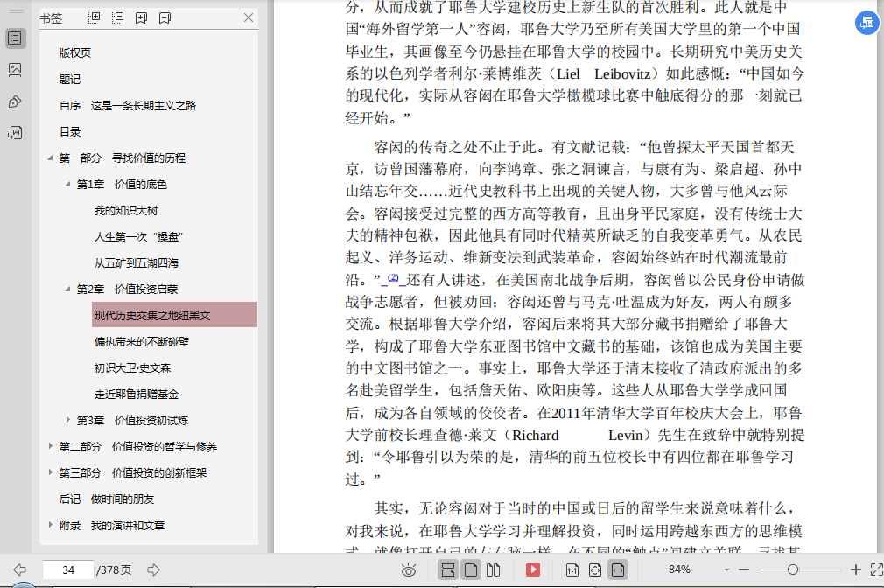This screenshot has width=884, height=588.
Task: Close the 书签 bookmarks panel
Action: [x=248, y=17]
